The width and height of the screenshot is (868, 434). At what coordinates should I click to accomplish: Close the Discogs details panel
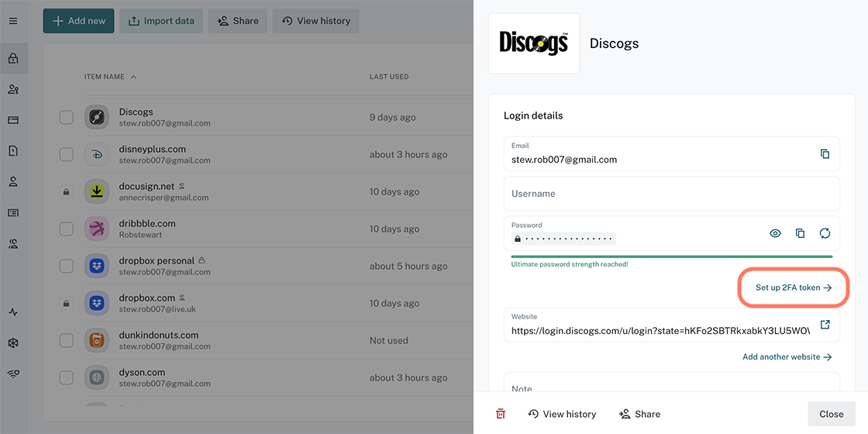[832, 414]
